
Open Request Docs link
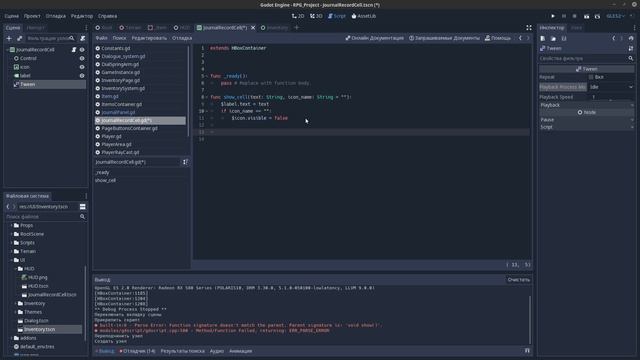click(444, 38)
